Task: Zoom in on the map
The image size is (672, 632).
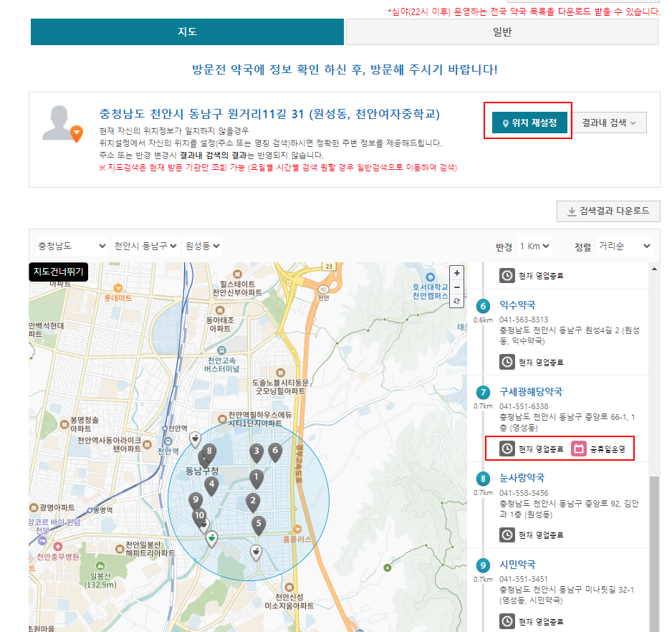Action: [456, 273]
